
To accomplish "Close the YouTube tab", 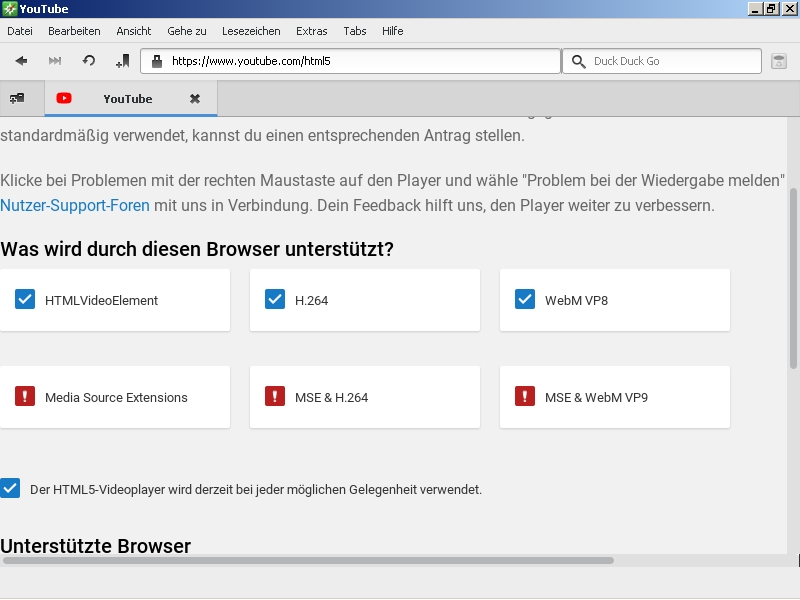I will (195, 99).
